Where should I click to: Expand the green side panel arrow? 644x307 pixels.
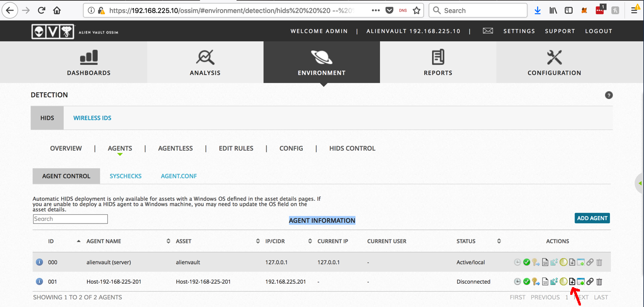tap(640, 183)
